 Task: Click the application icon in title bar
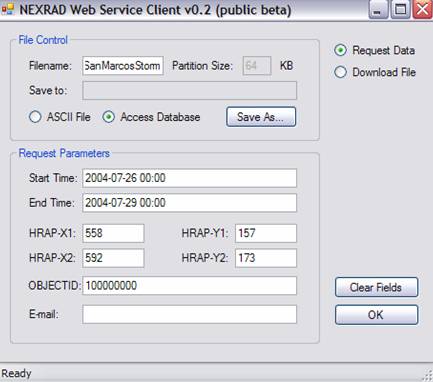click(x=8, y=9)
